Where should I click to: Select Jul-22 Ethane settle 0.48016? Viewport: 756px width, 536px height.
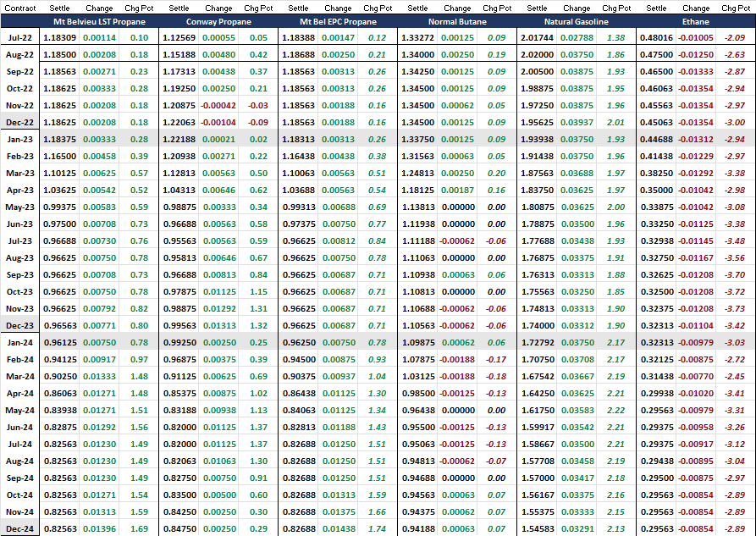click(x=656, y=37)
